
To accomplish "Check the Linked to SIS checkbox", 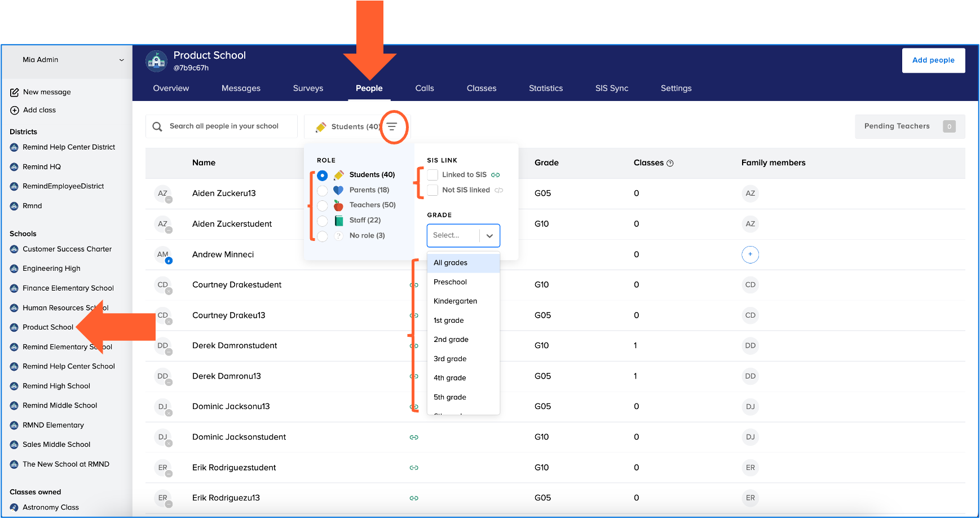I will pos(432,175).
